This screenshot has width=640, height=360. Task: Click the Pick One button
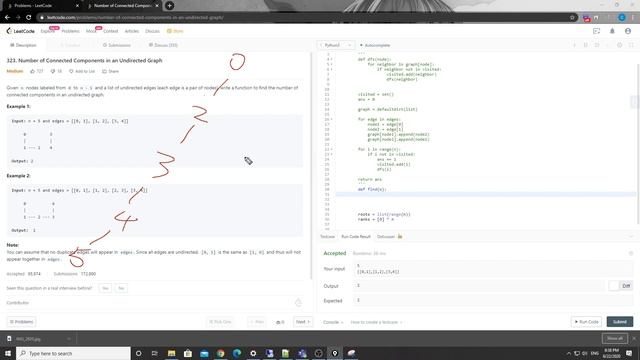point(220,322)
